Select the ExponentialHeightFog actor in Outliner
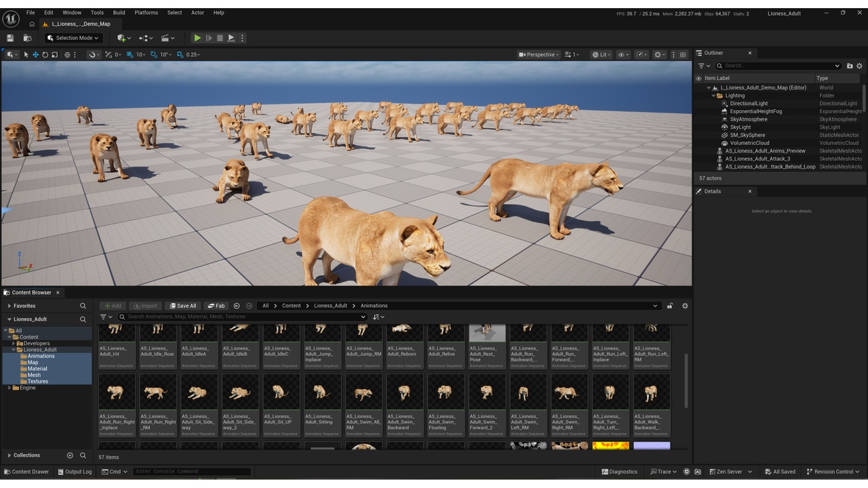 (755, 111)
